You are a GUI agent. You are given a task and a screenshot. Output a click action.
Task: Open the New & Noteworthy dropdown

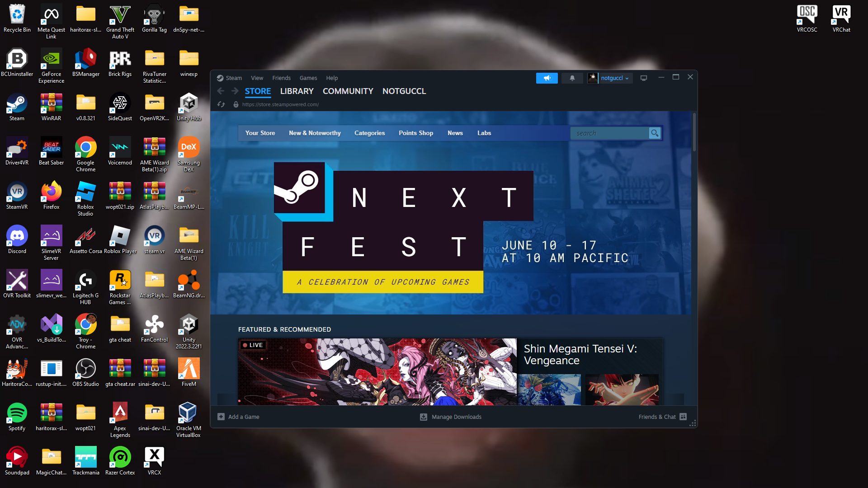(315, 133)
